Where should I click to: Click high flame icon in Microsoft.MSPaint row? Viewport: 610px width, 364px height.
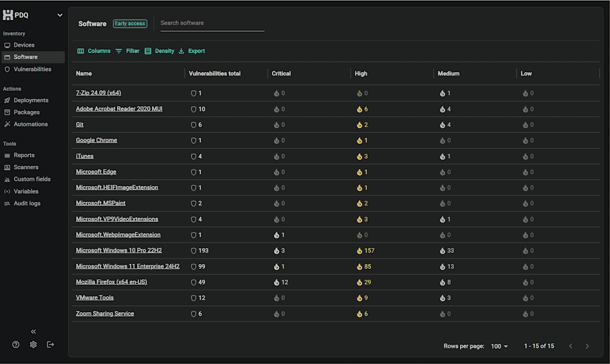tap(359, 204)
